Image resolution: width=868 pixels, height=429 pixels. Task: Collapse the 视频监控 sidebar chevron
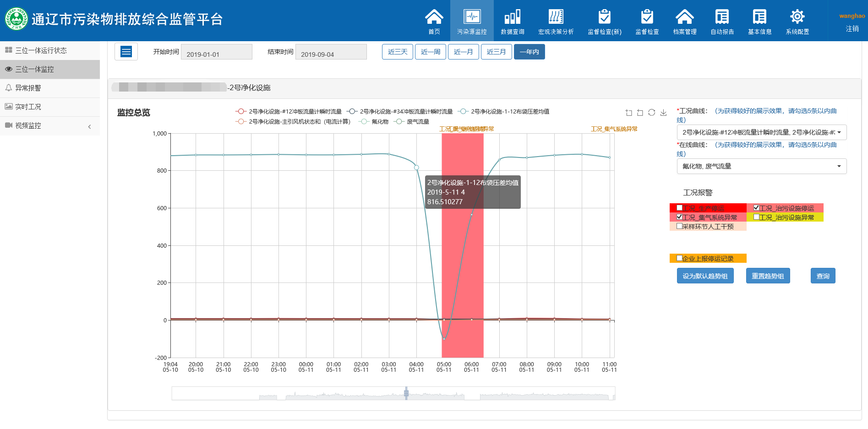(x=89, y=126)
